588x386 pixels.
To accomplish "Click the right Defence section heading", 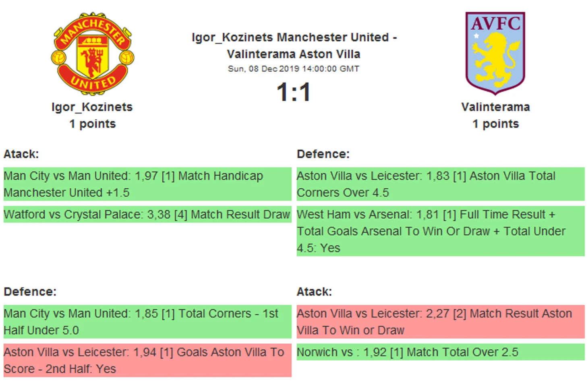I will pos(323,154).
